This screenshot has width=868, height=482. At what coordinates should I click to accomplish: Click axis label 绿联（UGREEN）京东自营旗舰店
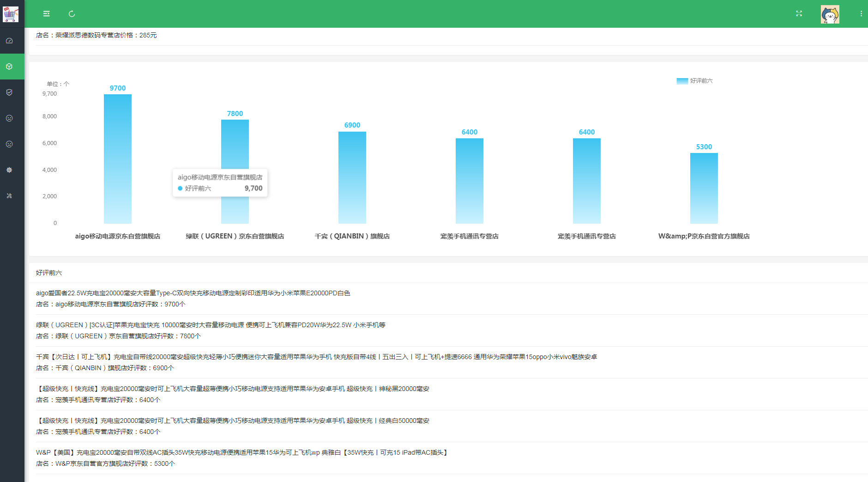(235, 236)
